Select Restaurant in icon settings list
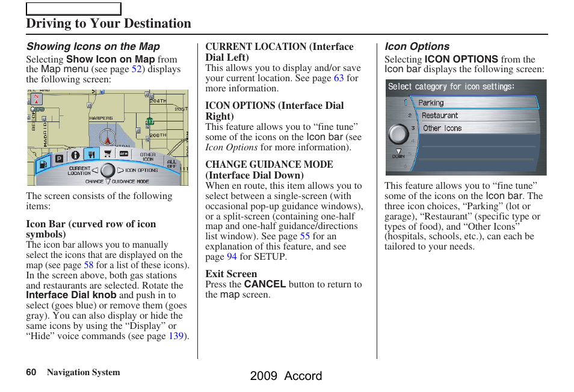 [x=477, y=115]
